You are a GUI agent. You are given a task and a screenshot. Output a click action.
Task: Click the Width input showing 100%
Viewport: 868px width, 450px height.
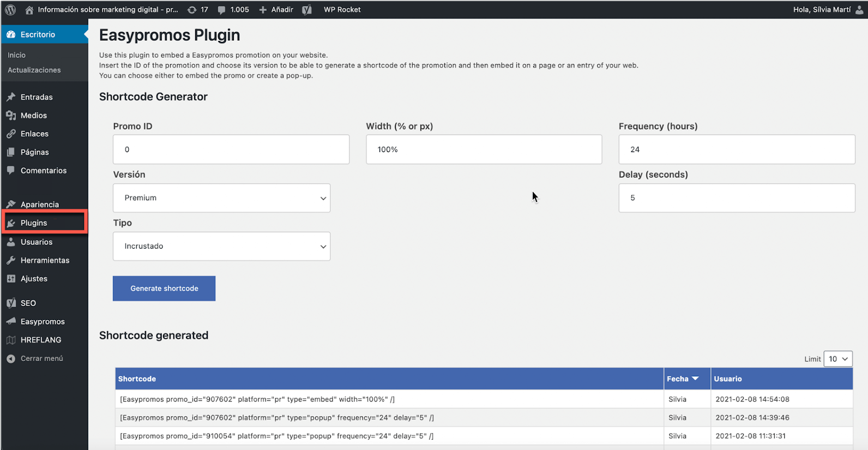tap(484, 149)
